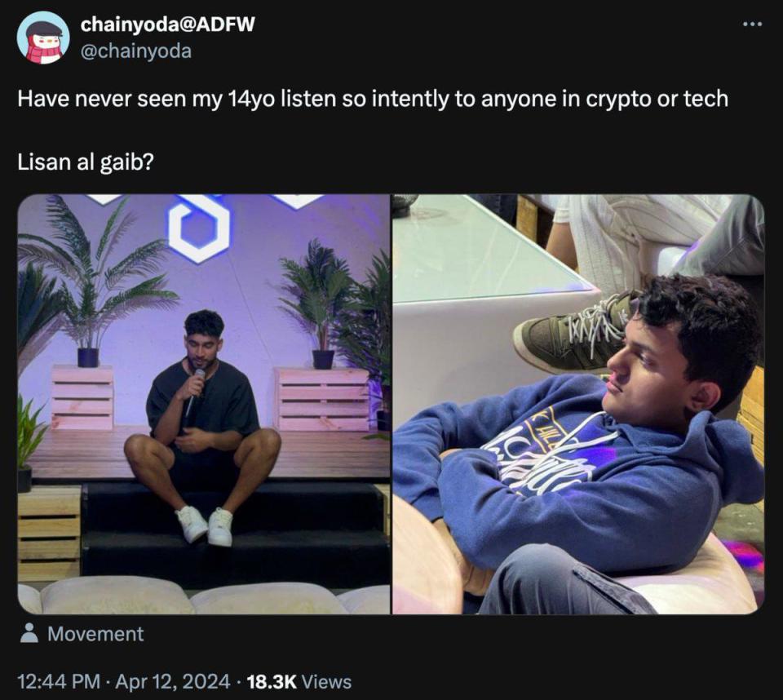Click the 18.3K view count number
Image resolution: width=783 pixels, height=700 pixels.
click(x=272, y=681)
